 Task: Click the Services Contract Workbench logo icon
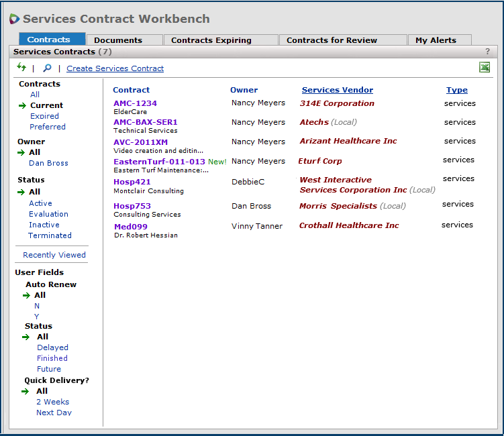pos(14,19)
